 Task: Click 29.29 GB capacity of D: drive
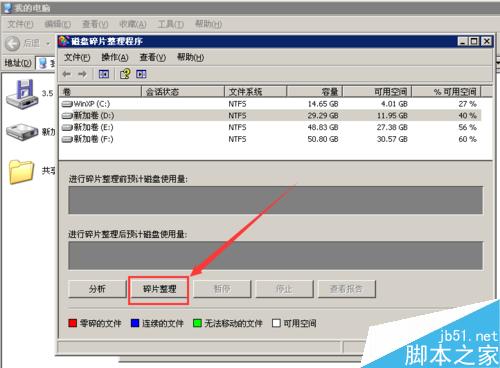(x=323, y=116)
